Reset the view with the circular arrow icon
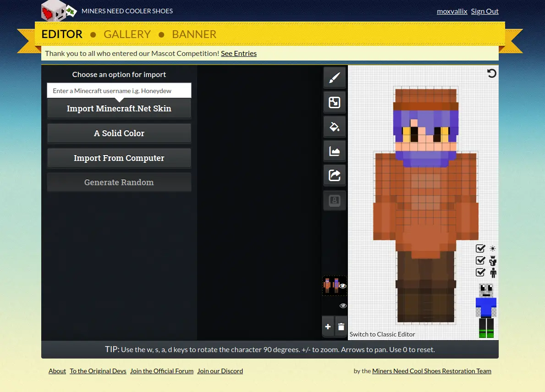Viewport: 545px width, 392px height. click(x=491, y=73)
